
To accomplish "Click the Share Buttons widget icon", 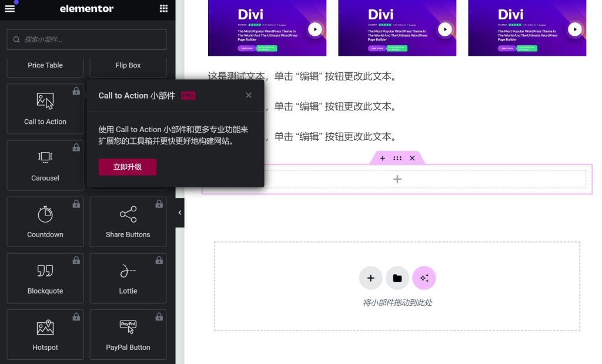I will (x=128, y=214).
